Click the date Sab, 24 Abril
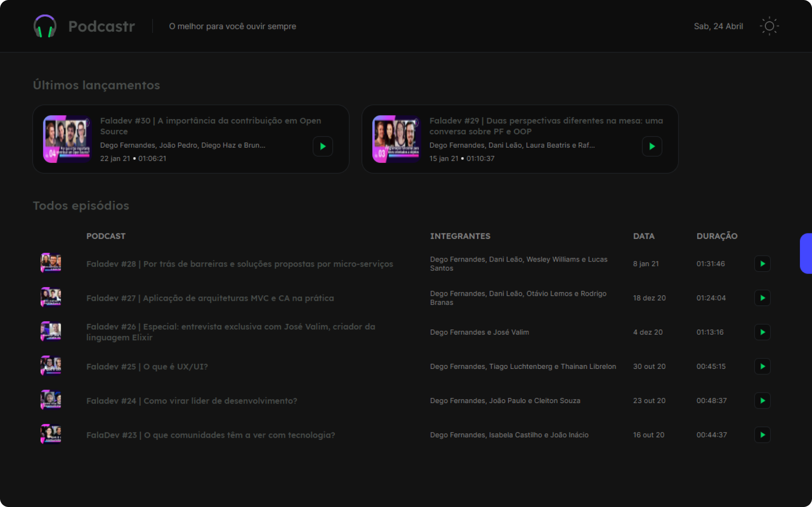812x507 pixels. [718, 26]
